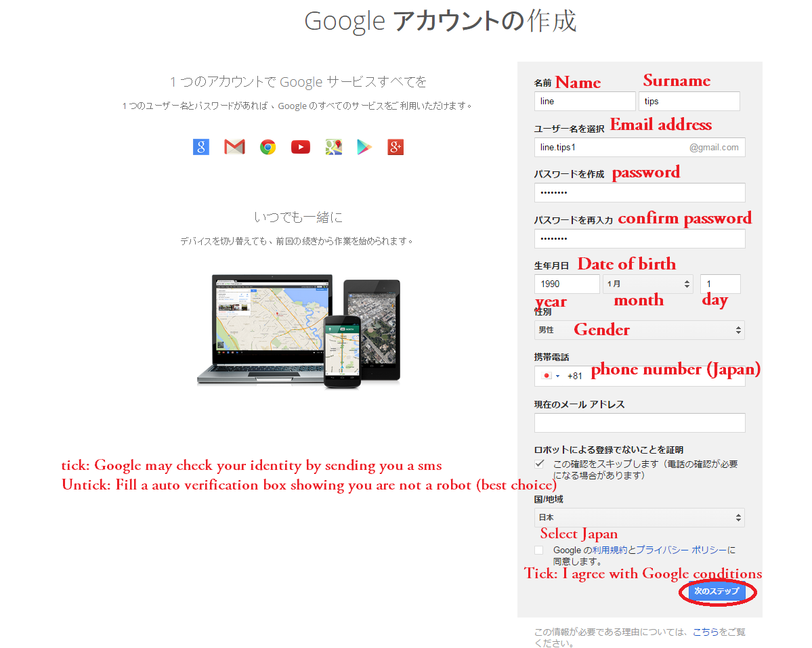Open the Gmail icon
812x648 pixels.
point(234,147)
